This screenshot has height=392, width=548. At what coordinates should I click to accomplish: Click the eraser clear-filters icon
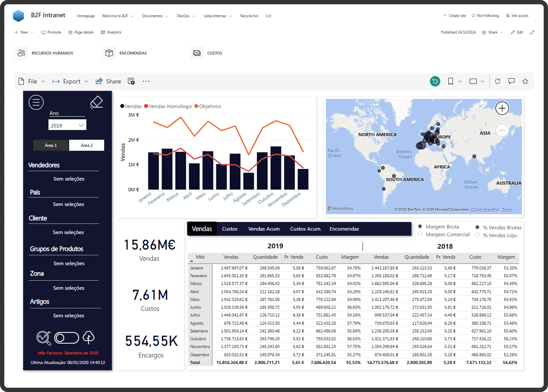pyautogui.click(x=96, y=102)
